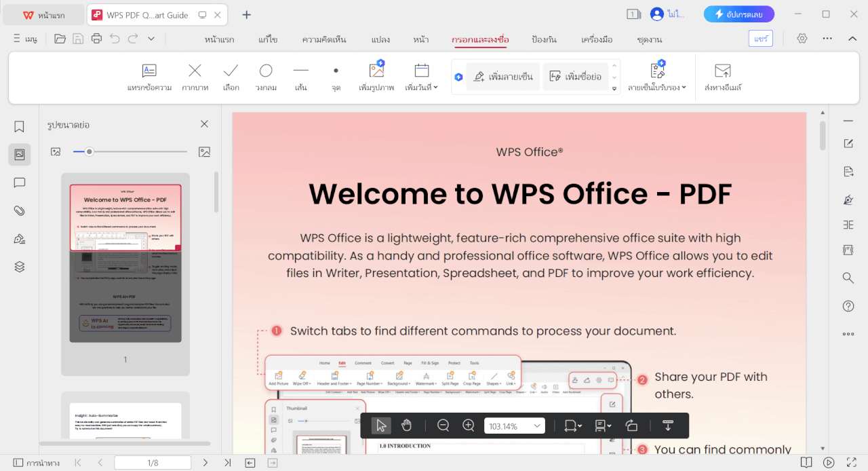Viewport: 868px width, 471px height.
Task: Click the Open file folder icon
Action: tap(60, 39)
